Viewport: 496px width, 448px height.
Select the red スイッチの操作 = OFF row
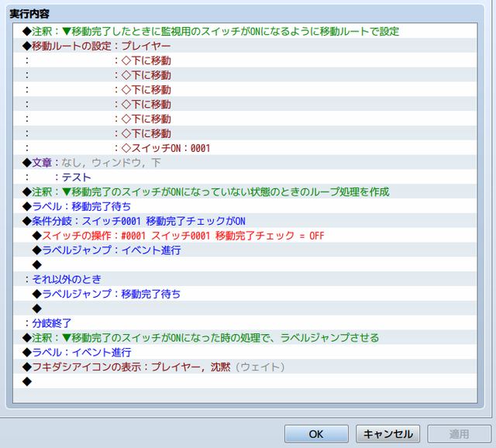click(x=245, y=236)
